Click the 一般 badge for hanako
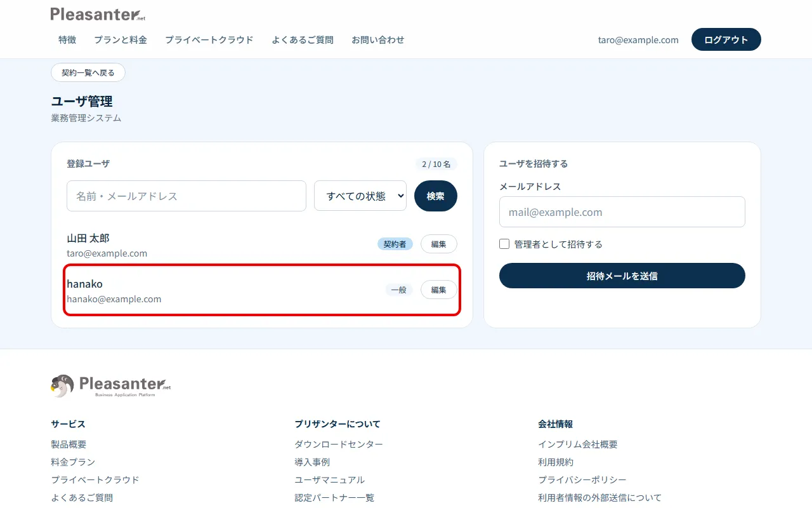The image size is (812, 508). click(x=399, y=290)
